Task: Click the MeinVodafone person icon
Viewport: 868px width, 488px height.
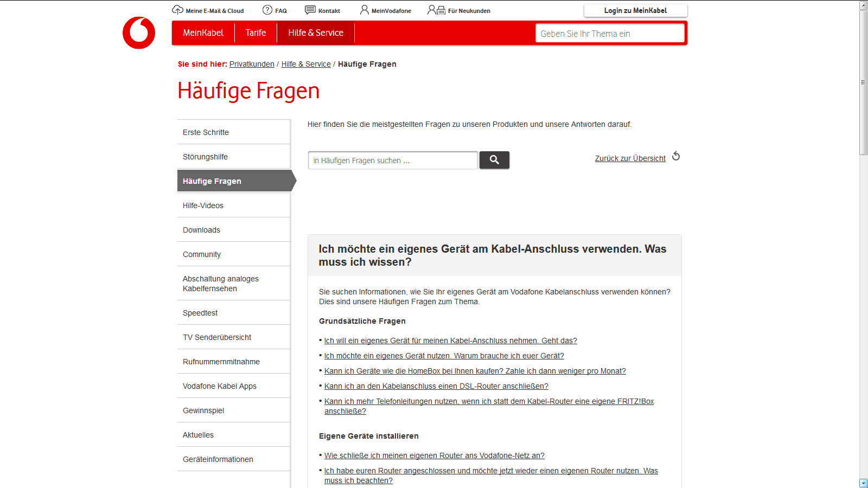Action: tap(365, 10)
